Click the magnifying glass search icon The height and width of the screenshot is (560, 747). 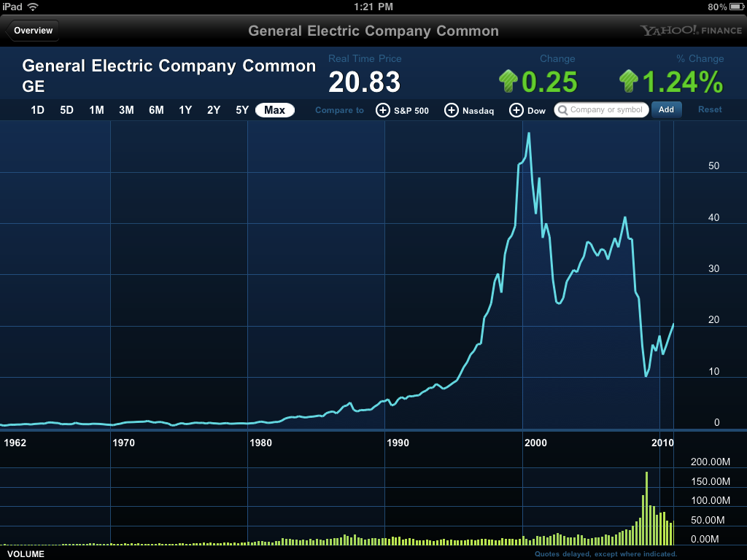(562, 109)
